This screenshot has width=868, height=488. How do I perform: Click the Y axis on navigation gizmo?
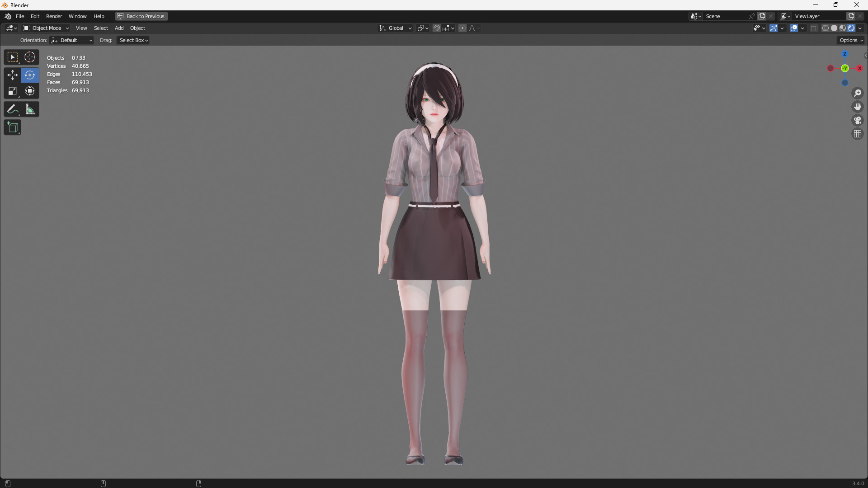pos(845,68)
